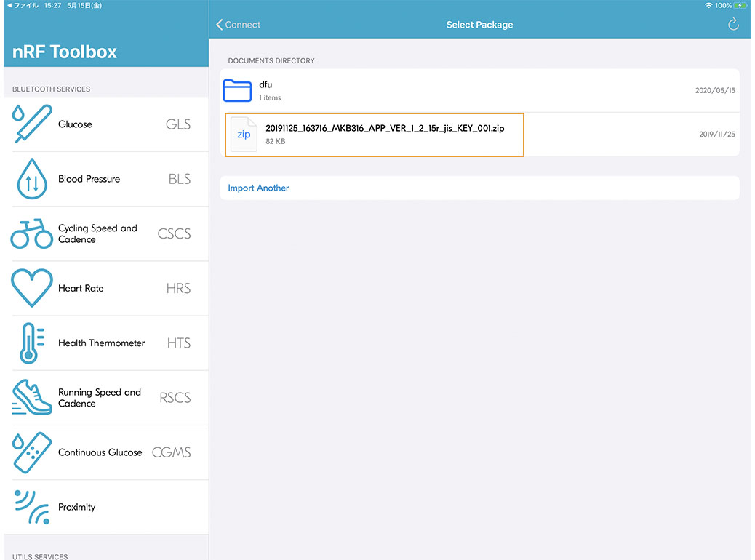Tap the Heart Rate heart icon

(x=32, y=288)
